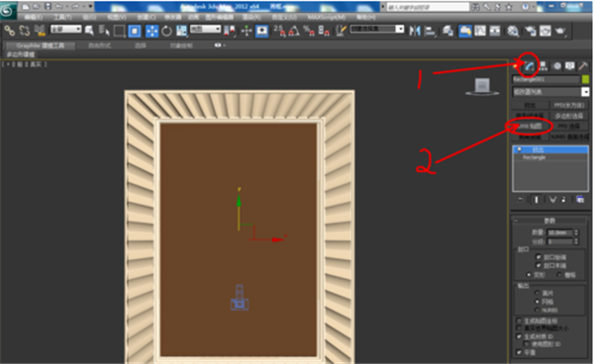The image size is (594, 364).
Task: Open the reference coordinate system dropdown
Action: (205, 29)
